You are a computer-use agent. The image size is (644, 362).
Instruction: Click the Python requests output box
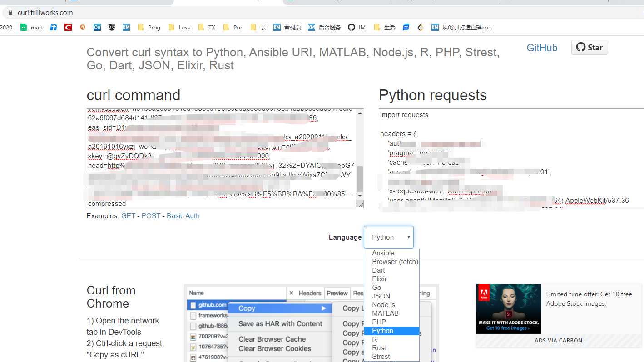tap(511, 158)
